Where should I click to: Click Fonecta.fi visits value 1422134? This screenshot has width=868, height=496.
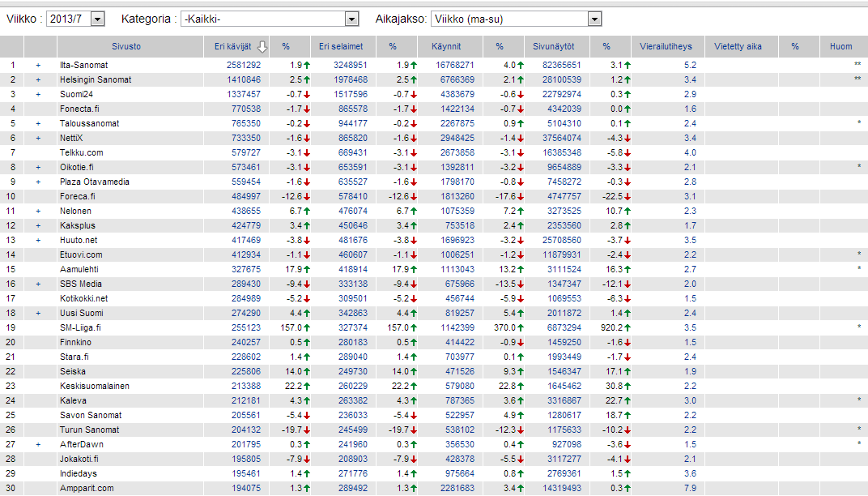457,109
